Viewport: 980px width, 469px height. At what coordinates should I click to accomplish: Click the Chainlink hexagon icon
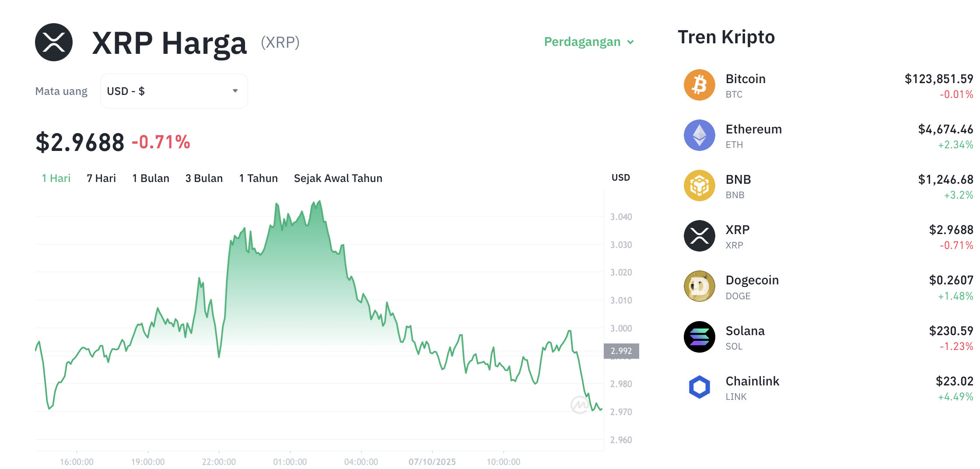[699, 387]
